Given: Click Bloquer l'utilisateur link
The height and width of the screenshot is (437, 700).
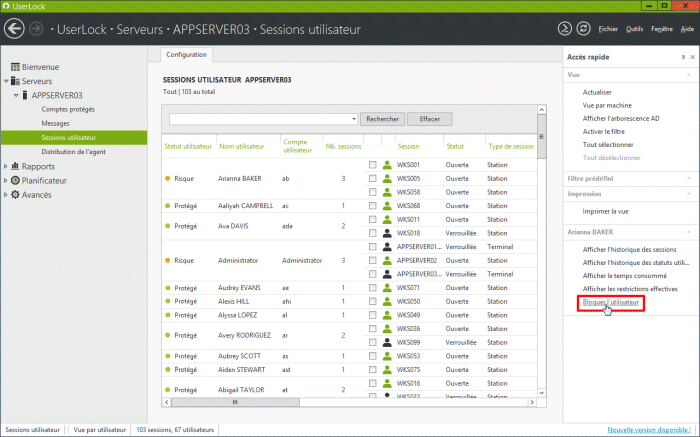Looking at the screenshot, I should [611, 302].
